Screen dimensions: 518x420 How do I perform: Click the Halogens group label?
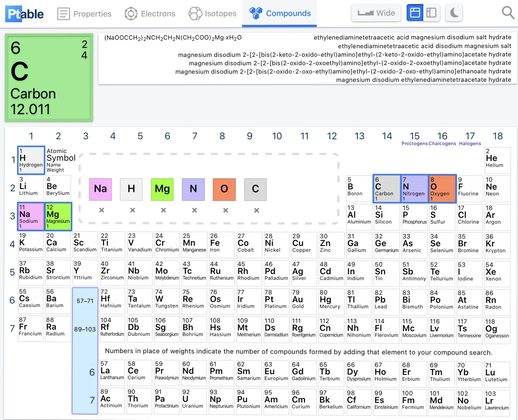(470, 143)
